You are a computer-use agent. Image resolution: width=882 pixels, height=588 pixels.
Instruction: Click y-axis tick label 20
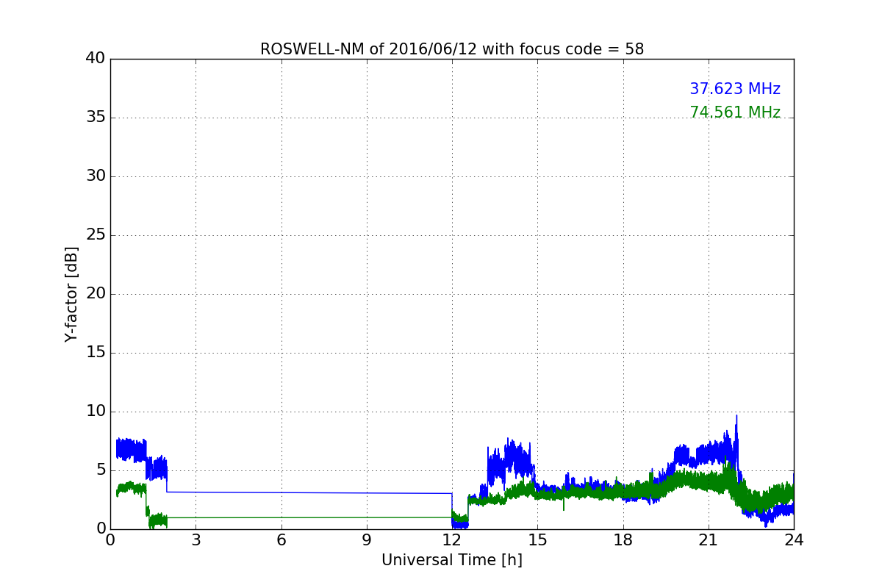point(96,294)
